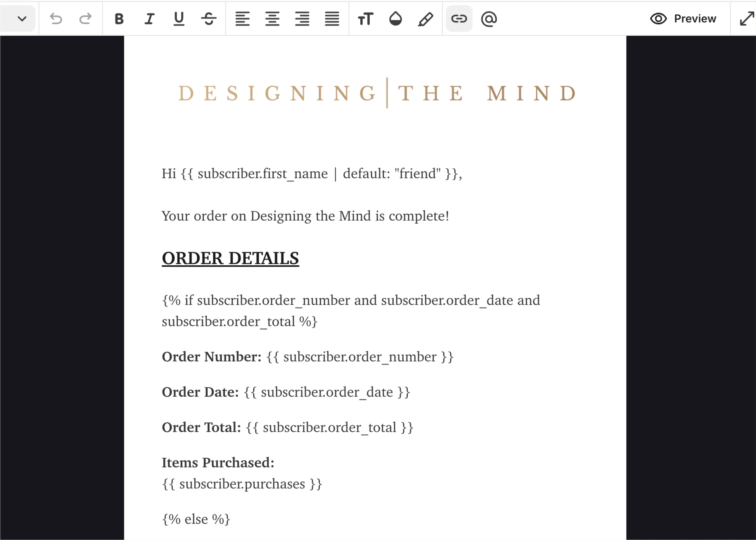Toggle italic formatting
Screen dimensions: 756x540
point(149,19)
